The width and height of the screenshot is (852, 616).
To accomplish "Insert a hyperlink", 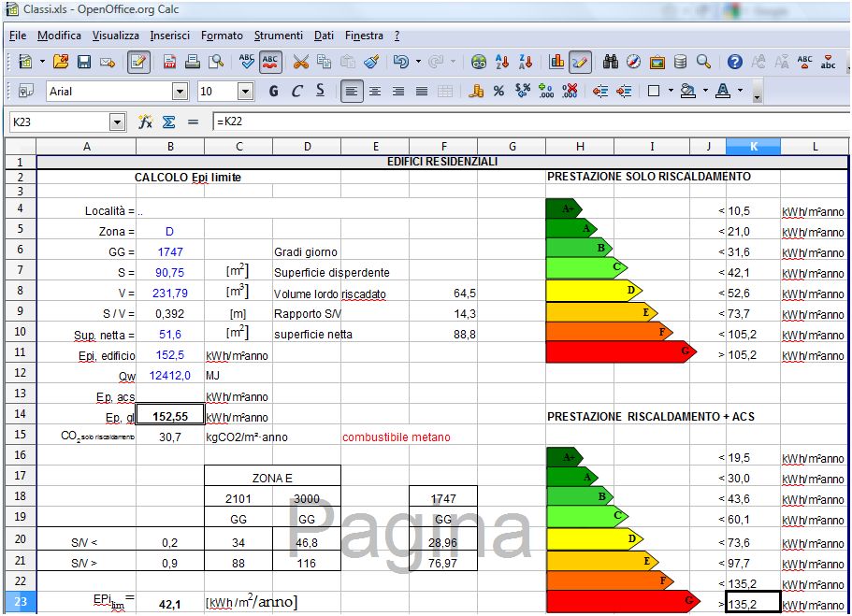I will 479,62.
